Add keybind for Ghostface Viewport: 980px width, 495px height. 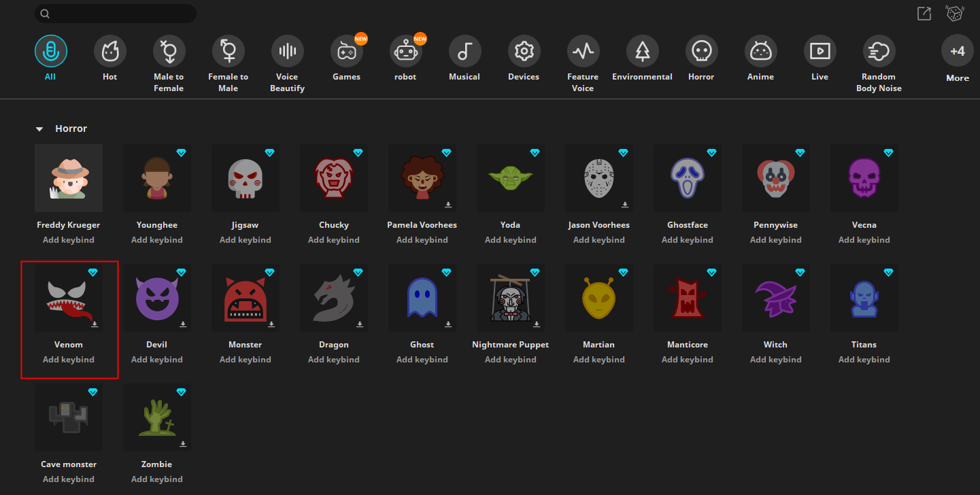pos(688,240)
